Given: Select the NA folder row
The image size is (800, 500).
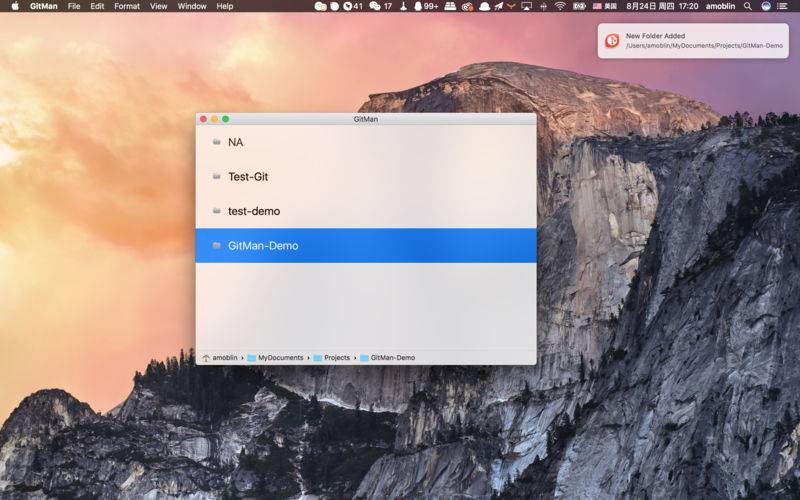Looking at the screenshot, I should pyautogui.click(x=366, y=142).
